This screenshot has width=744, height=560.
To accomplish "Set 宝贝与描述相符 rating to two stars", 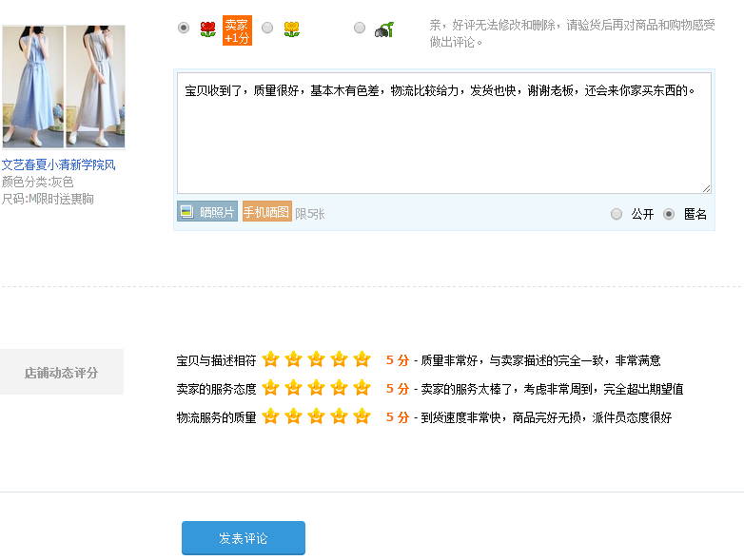I will (293, 359).
